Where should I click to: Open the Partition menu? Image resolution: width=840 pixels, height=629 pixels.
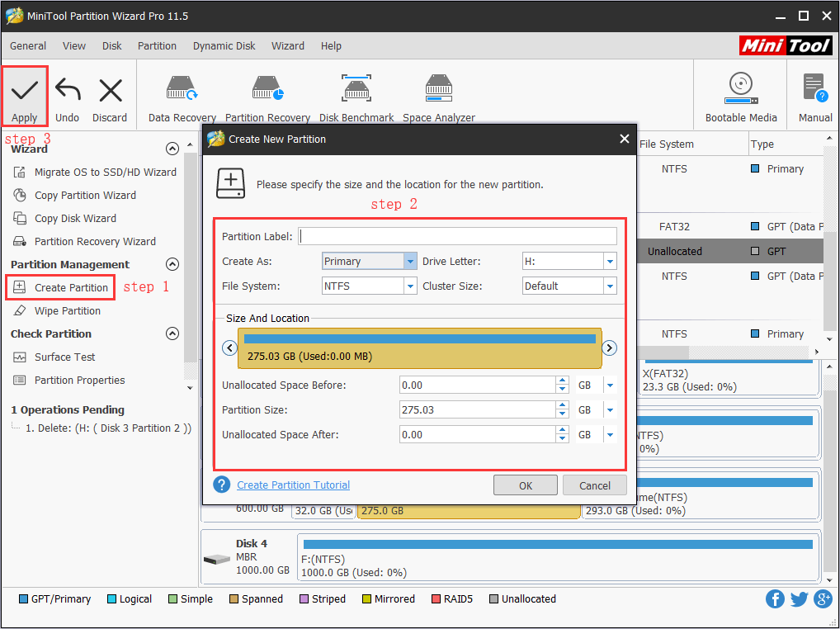click(157, 46)
